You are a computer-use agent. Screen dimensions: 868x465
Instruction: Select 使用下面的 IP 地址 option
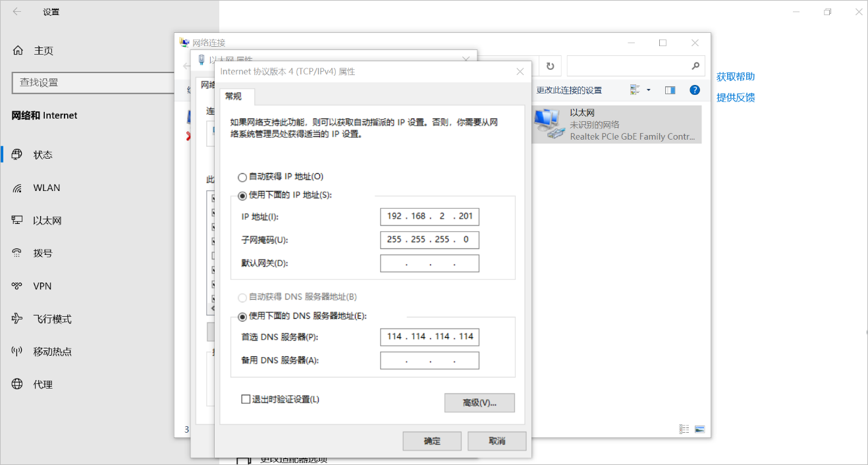(242, 196)
